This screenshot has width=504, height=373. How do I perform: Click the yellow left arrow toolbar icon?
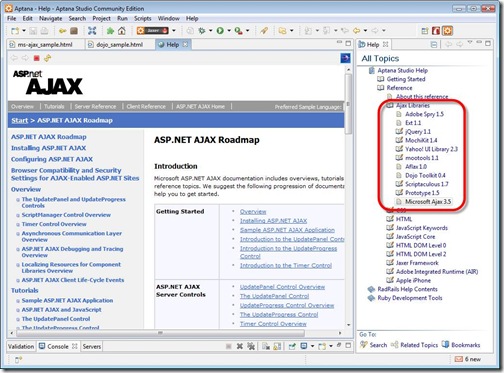[x=62, y=31]
